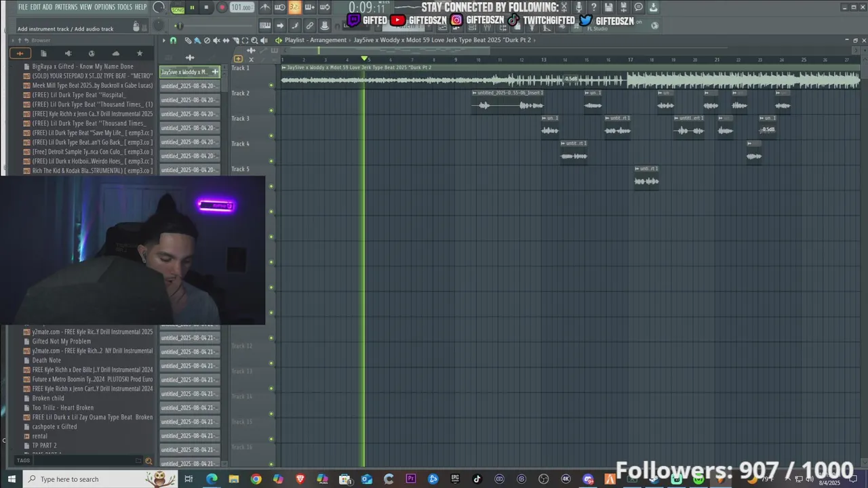The width and height of the screenshot is (868, 488).
Task: Open the OPTIONS menu
Action: (x=104, y=7)
